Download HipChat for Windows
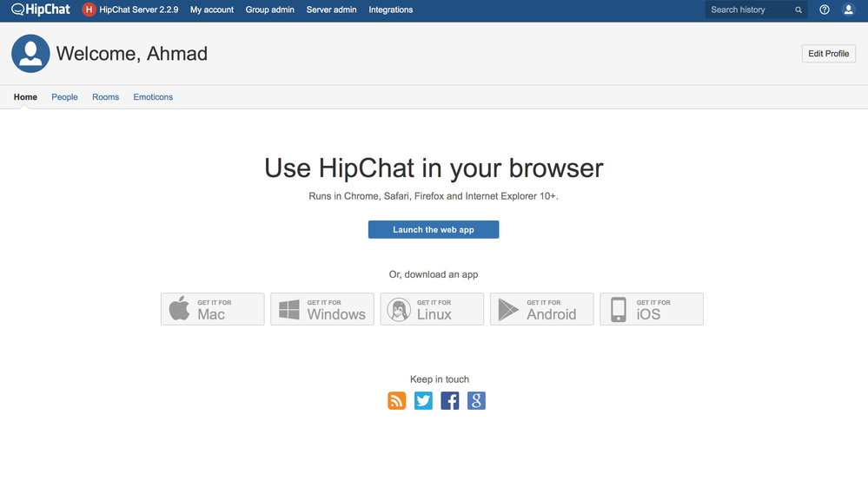Screen dimensions: 868x500 (322, 309)
